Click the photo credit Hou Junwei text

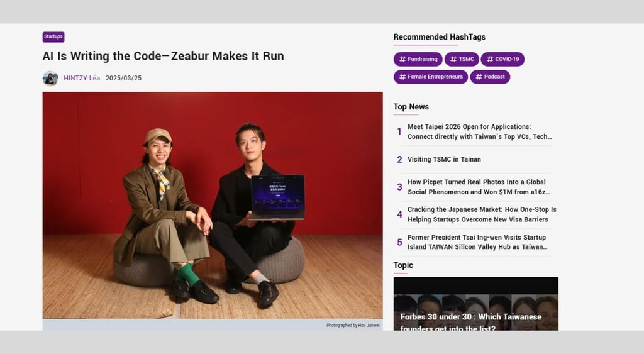[x=353, y=325]
